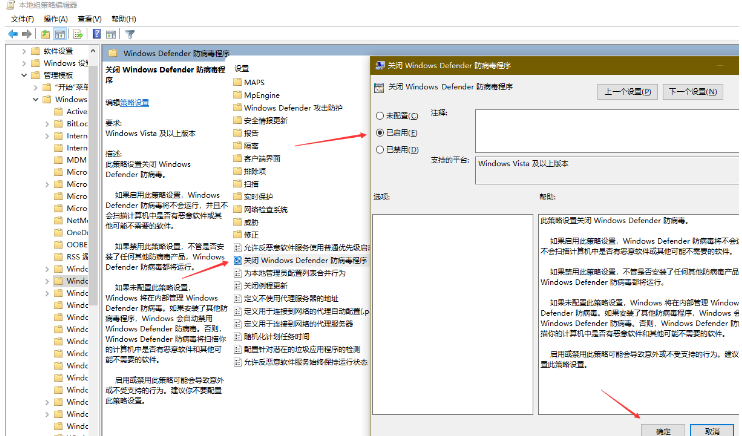Screen dimensions: 742x436
Task: Confirm with the 确定 button
Action: coord(663,431)
